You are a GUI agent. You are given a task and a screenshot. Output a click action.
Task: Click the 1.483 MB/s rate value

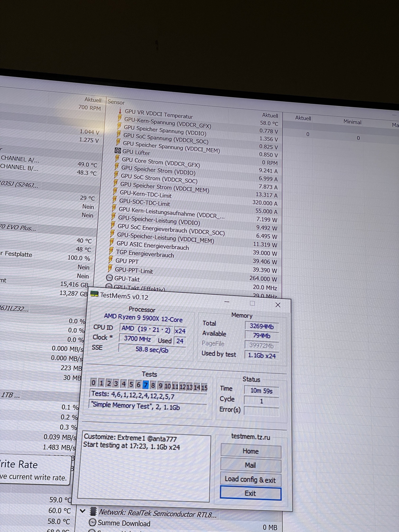click(x=59, y=447)
